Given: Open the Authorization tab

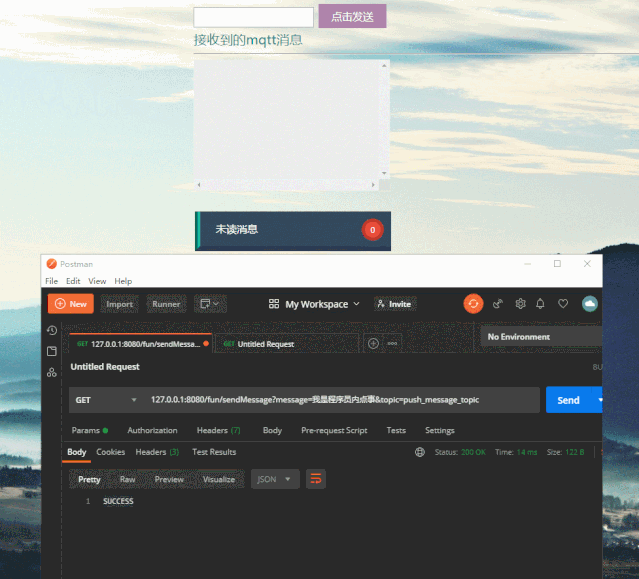Looking at the screenshot, I should point(152,430).
